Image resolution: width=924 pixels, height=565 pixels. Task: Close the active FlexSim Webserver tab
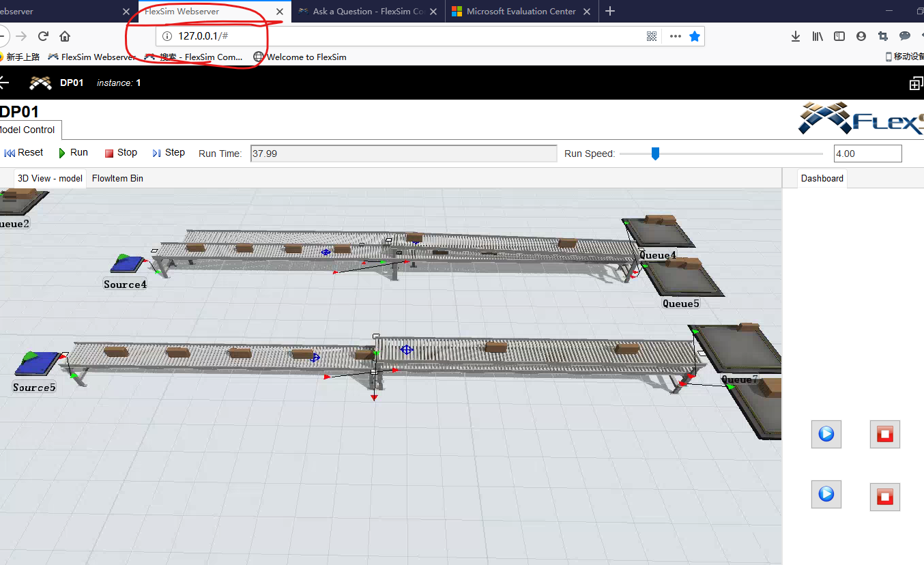pyautogui.click(x=280, y=12)
